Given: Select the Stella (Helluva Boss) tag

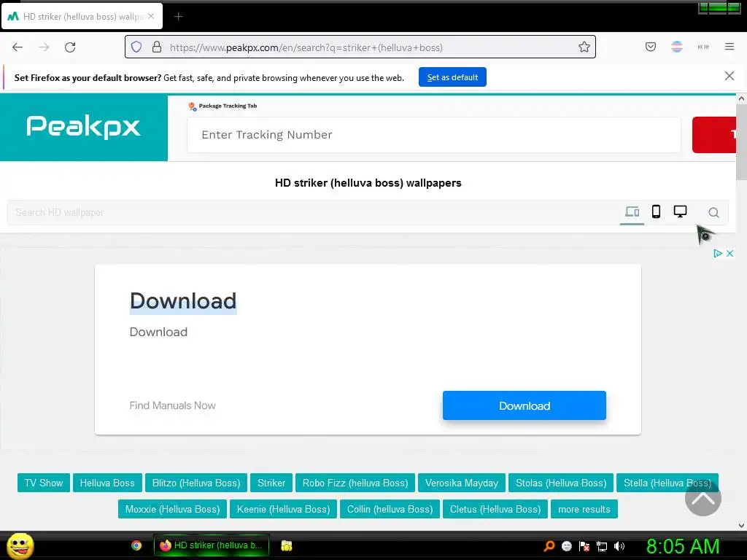Looking at the screenshot, I should tap(667, 483).
